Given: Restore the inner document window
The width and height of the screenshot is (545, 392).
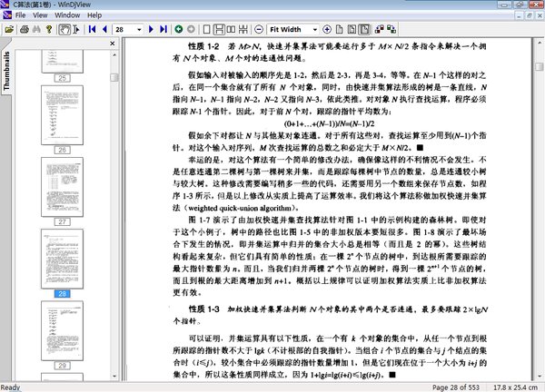Looking at the screenshot, I should click(530, 15).
